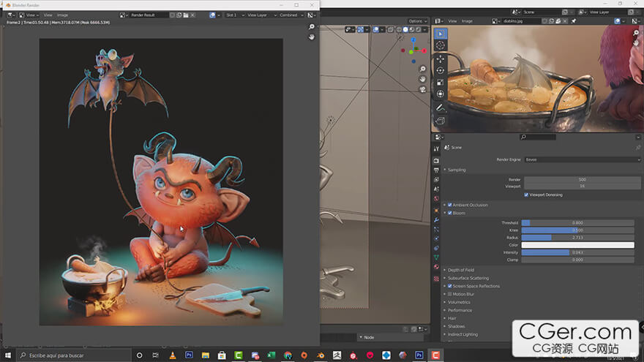This screenshot has height=362, width=644.
Task: Open Combined pass dropdown
Action: (x=291, y=15)
